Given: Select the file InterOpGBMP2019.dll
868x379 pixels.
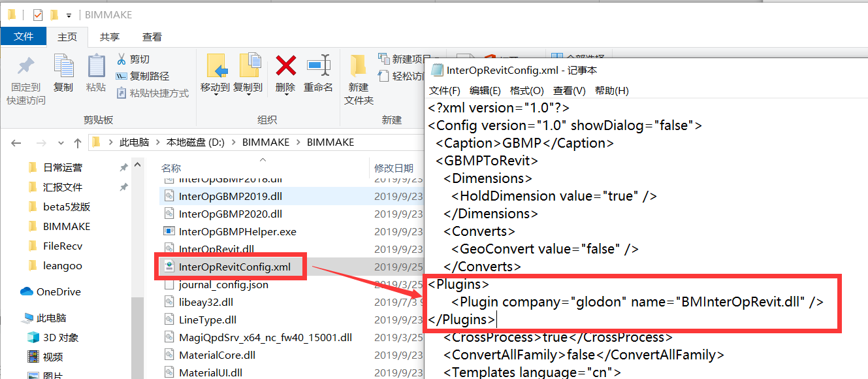Looking at the screenshot, I should pyautogui.click(x=231, y=196).
